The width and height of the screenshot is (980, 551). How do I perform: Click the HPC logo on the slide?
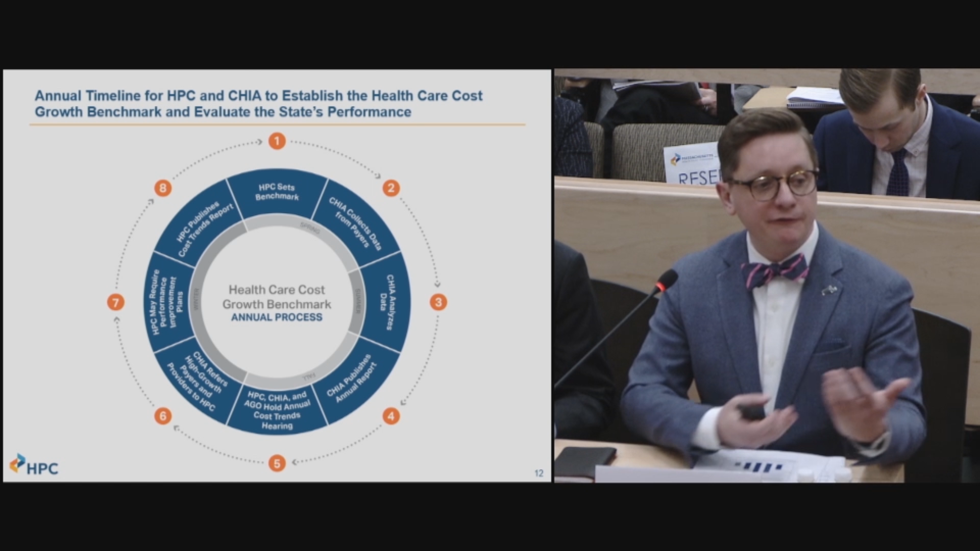tap(34, 465)
